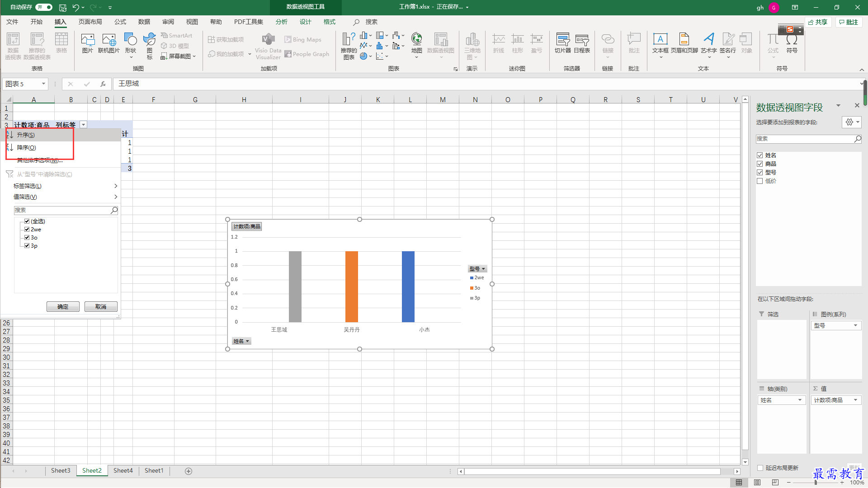Click the orange 吴丹丹 chart bar
Screen dimensions: 868x488
[352, 286]
